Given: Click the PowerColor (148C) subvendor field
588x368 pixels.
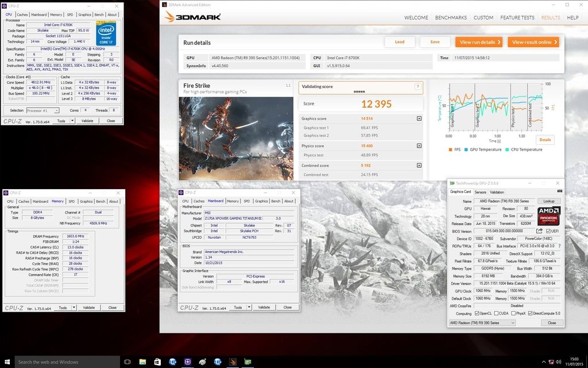Looking at the screenshot, I should point(539,239).
